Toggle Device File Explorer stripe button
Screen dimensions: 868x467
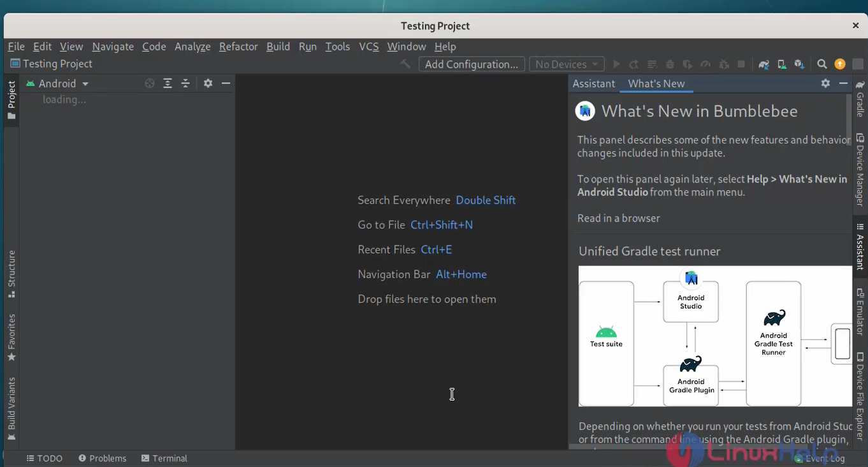[860, 396]
